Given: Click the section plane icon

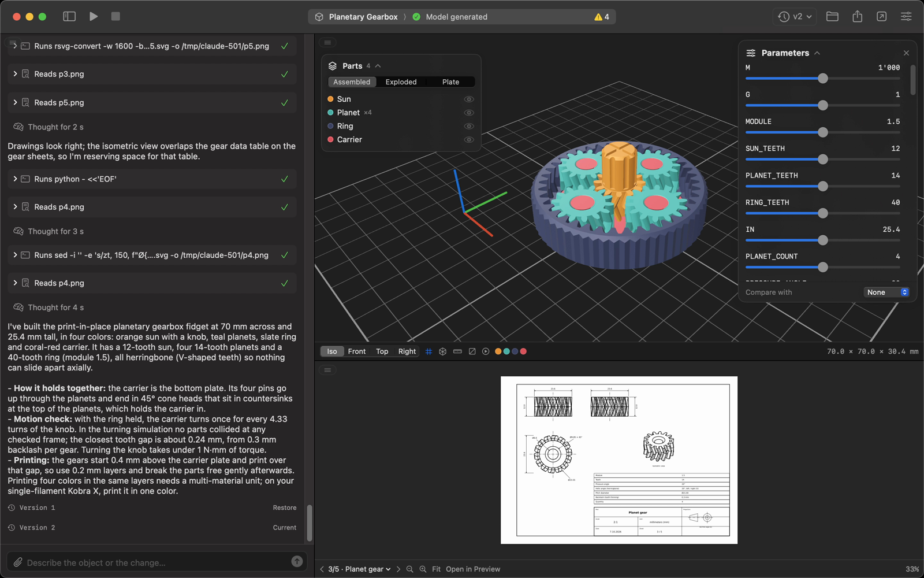Looking at the screenshot, I should point(472,351).
